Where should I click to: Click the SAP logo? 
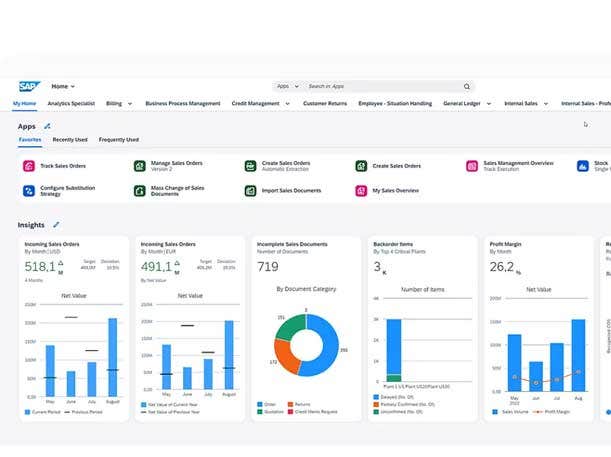click(28, 87)
